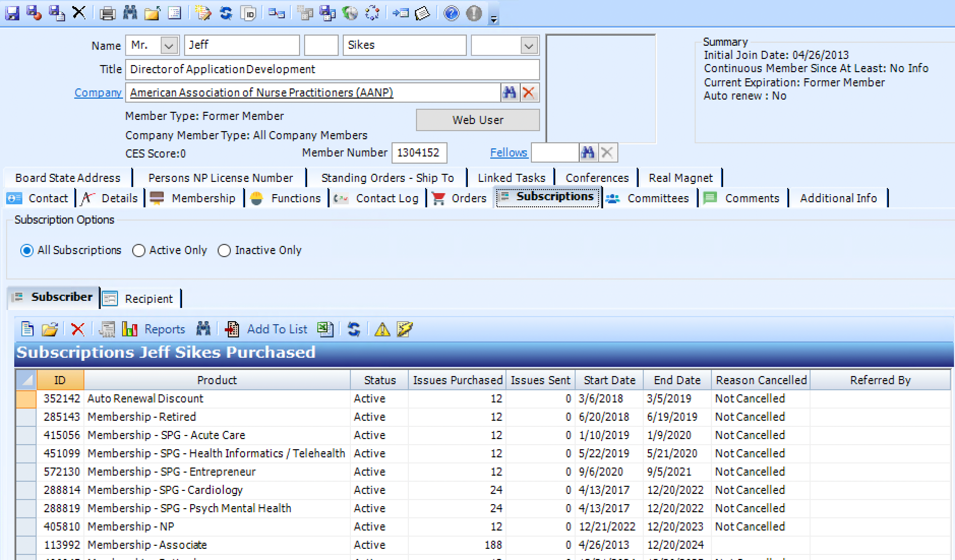
Task: Choose the Active Only radio option
Action: click(x=139, y=251)
